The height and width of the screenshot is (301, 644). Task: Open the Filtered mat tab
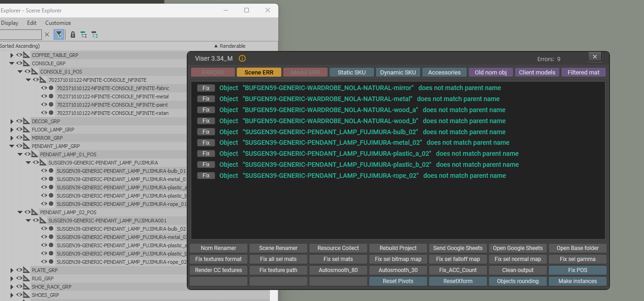point(584,72)
